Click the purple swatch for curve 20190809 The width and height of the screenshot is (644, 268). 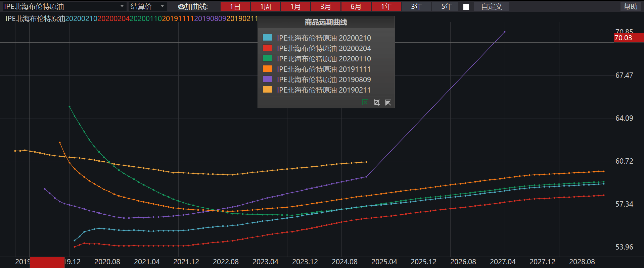click(x=267, y=79)
